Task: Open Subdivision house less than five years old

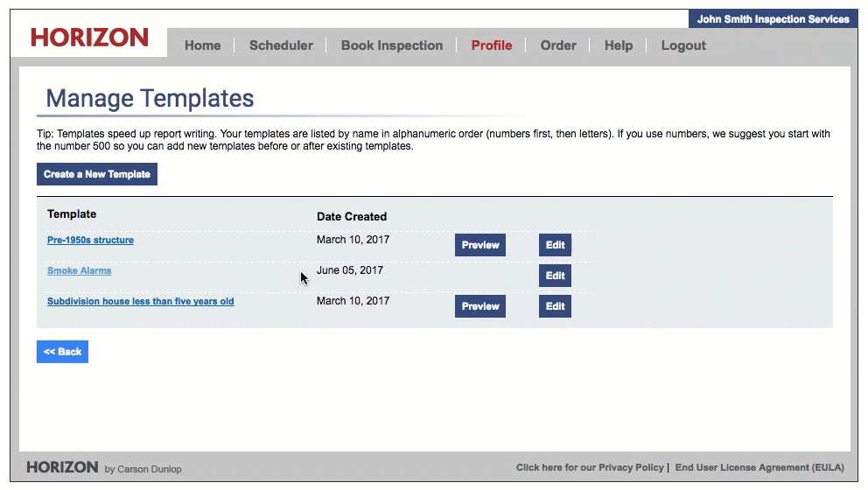Action: pos(140,301)
